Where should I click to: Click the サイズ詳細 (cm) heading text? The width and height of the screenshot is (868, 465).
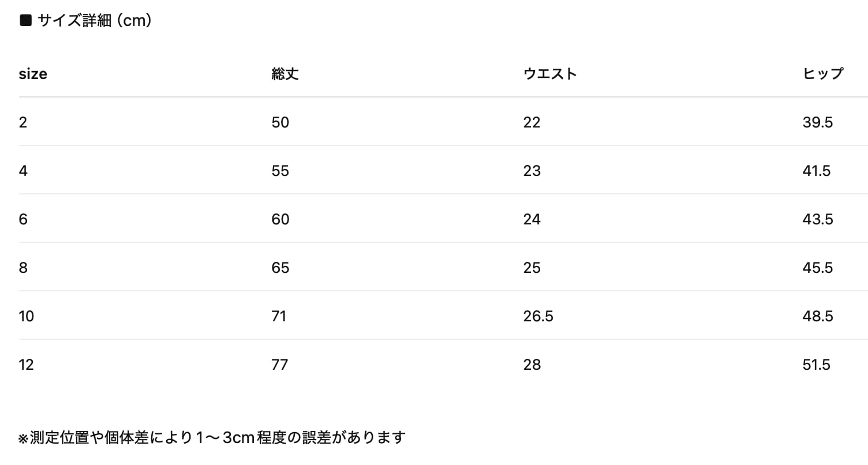tap(95, 21)
